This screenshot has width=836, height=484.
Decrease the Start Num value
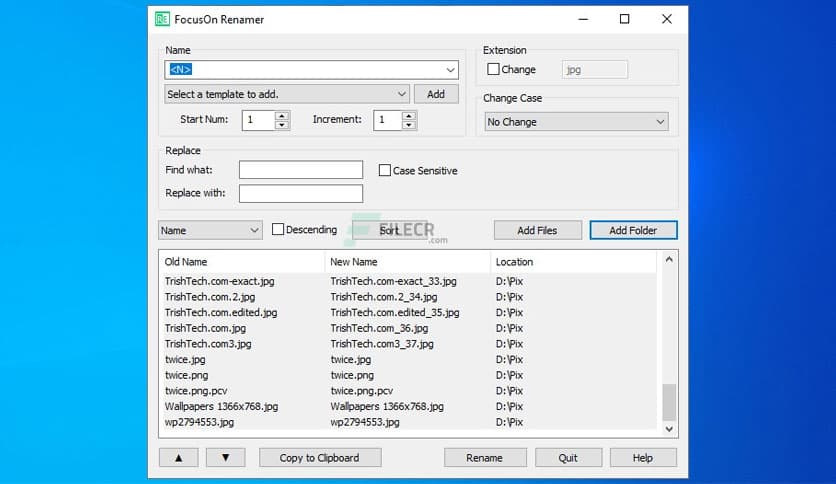282,125
